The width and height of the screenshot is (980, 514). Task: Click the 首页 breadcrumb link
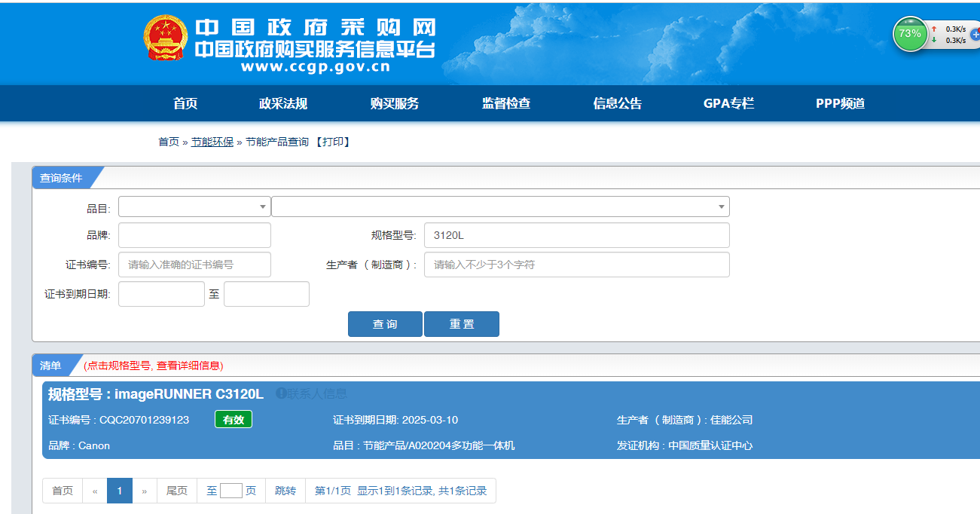pyautogui.click(x=169, y=142)
